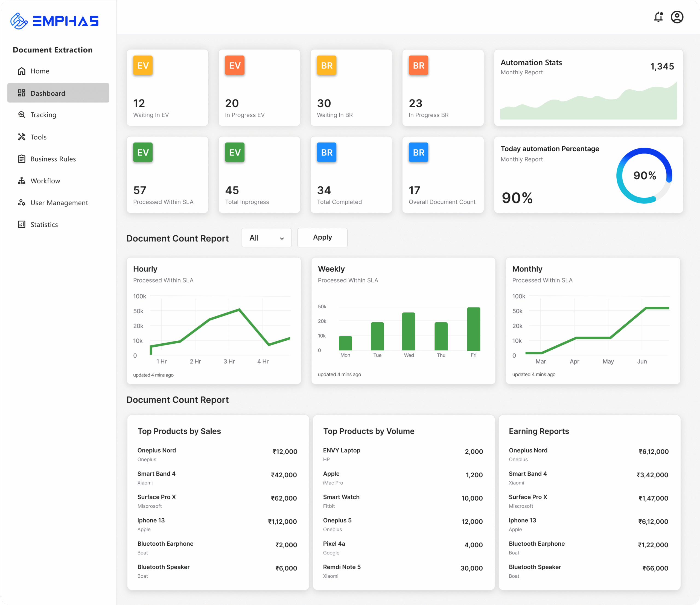Click the blue BR badge for Overall Document Count
The width and height of the screenshot is (700, 605).
point(419,152)
